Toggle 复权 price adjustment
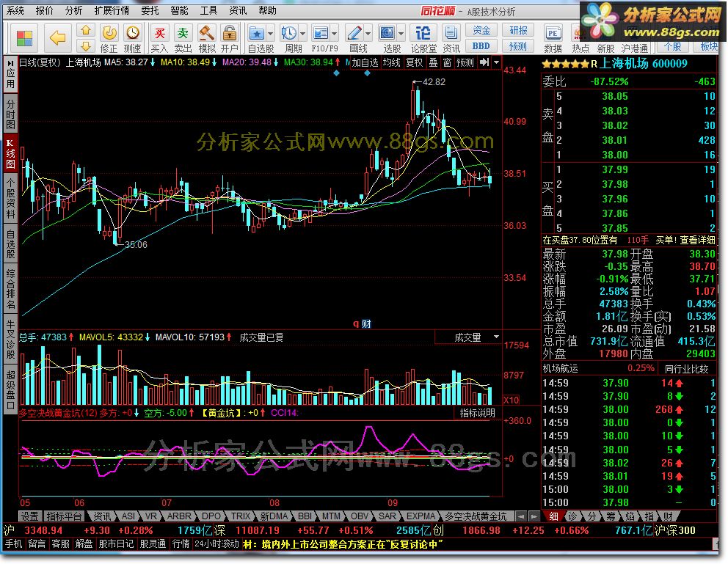Viewport: 728px width, 564px height. 415,62
